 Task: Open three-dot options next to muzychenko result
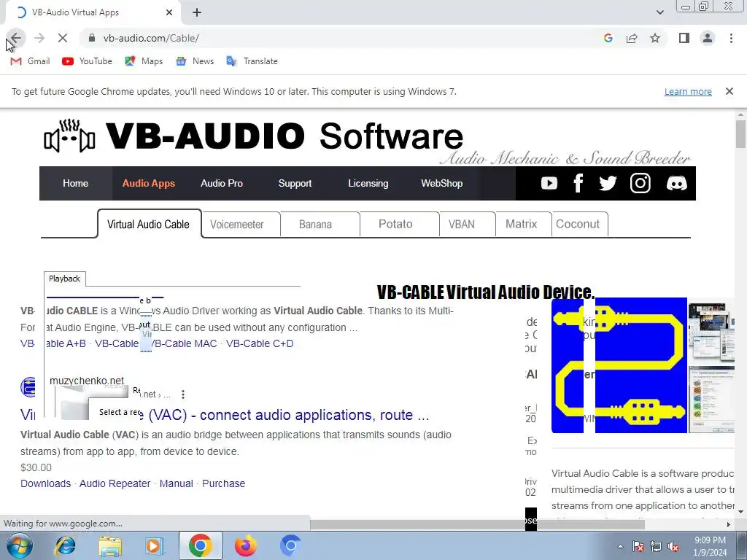pos(183,394)
